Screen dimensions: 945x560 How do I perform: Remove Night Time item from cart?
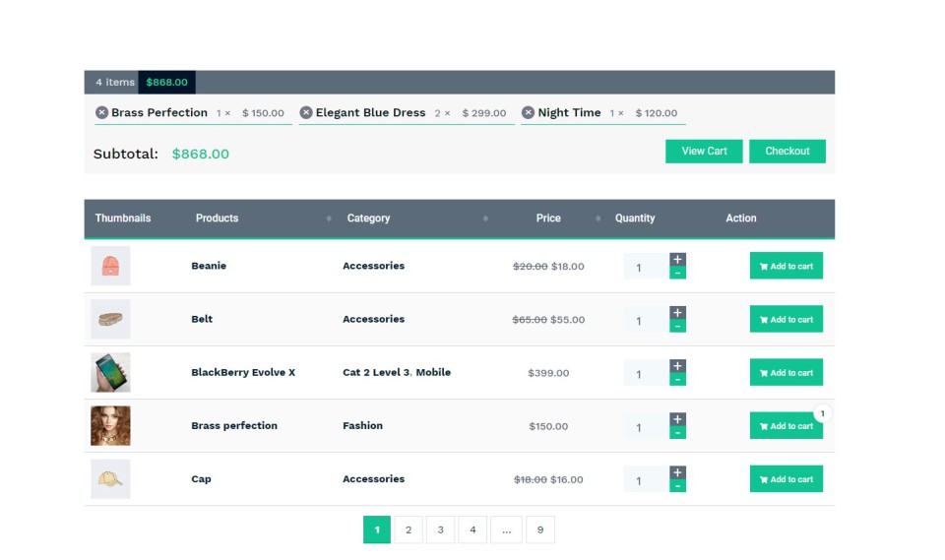[528, 113]
